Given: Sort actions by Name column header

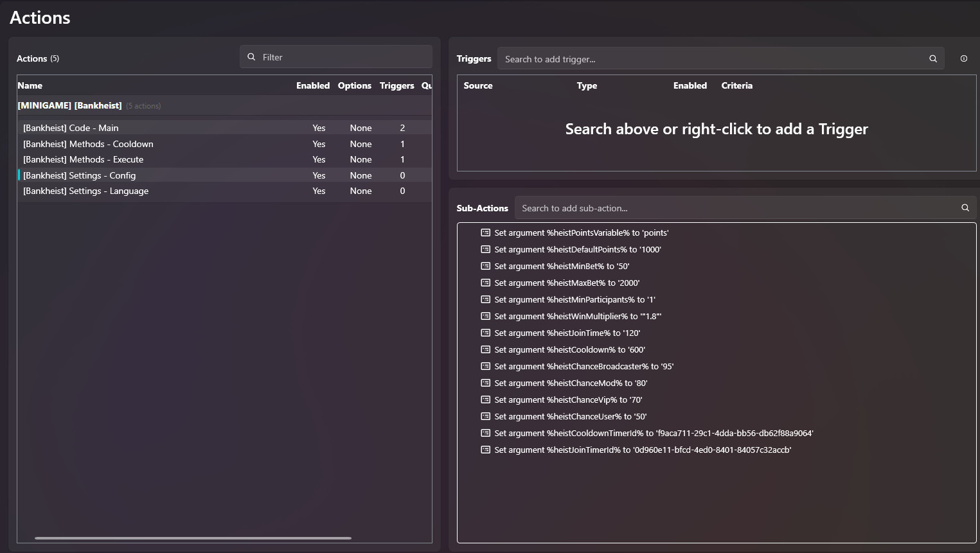Looking at the screenshot, I should pyautogui.click(x=30, y=85).
